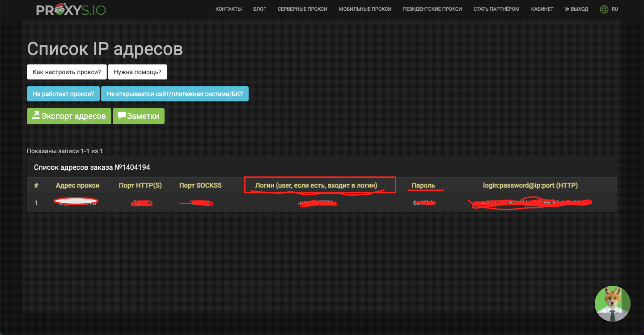Open the Заметки notes button
644x335 pixels.
tap(139, 116)
